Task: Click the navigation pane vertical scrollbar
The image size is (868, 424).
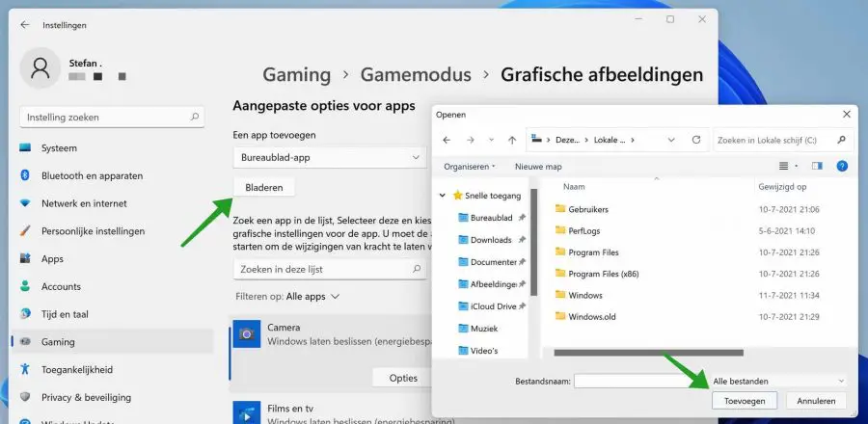Action: tap(533, 242)
